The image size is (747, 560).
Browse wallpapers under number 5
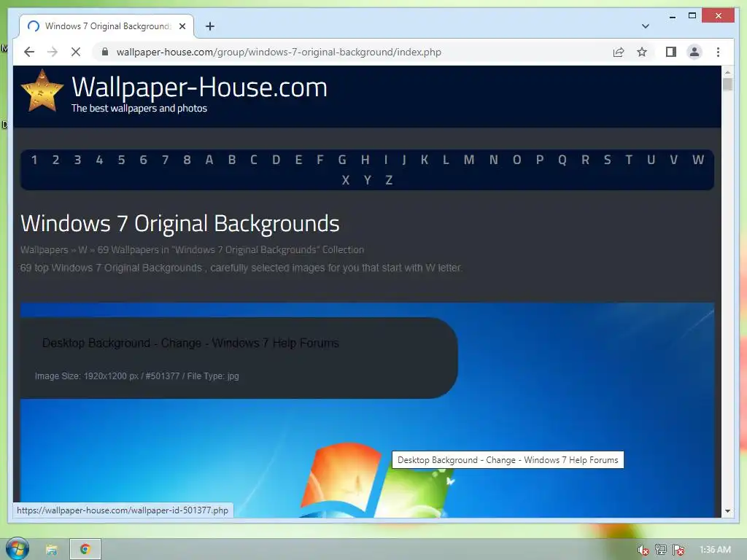click(x=122, y=160)
